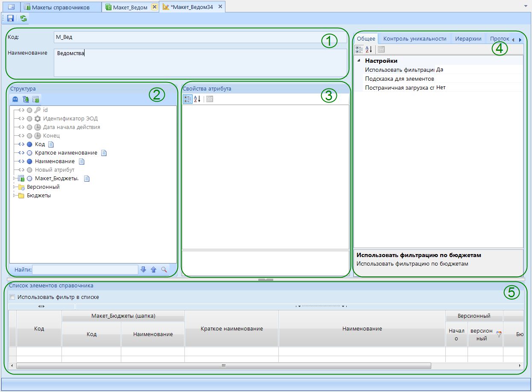This screenshot has height=392, width=532.
Task: Click the Краткое наименование column header
Action: tap(231, 328)
